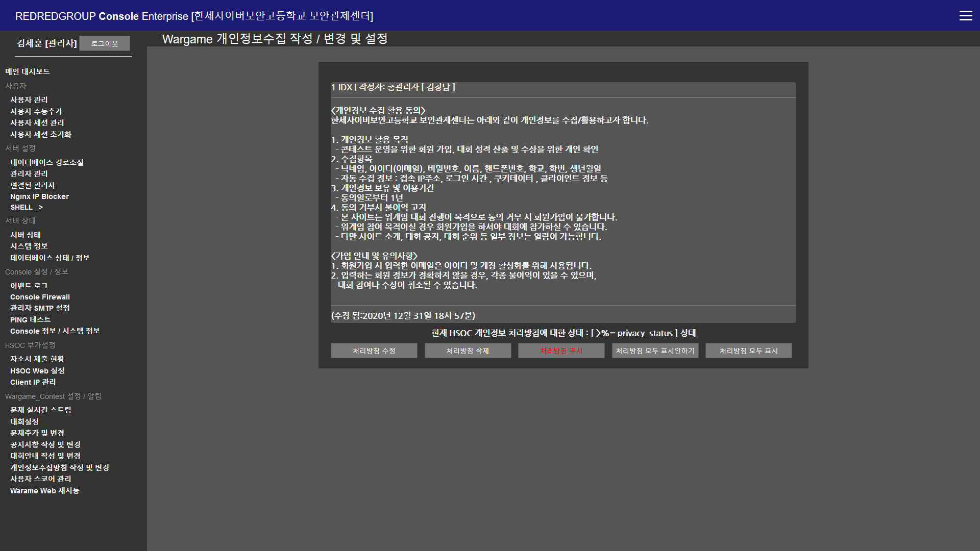Click the 로그아웃 logout button
The width and height of the screenshot is (980, 551).
pos(105,44)
